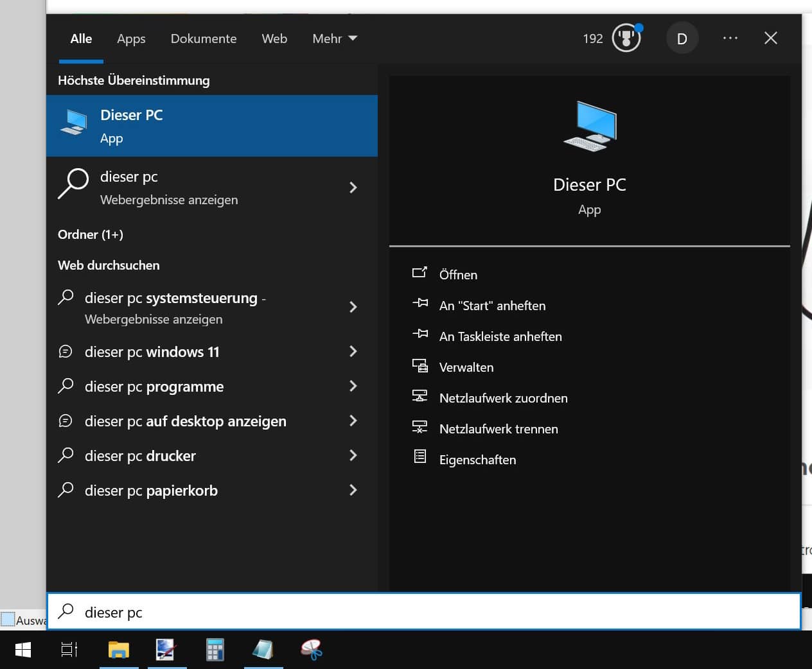Expand arrow for 'dieser pc drucker'
The image size is (812, 669).
[353, 455]
